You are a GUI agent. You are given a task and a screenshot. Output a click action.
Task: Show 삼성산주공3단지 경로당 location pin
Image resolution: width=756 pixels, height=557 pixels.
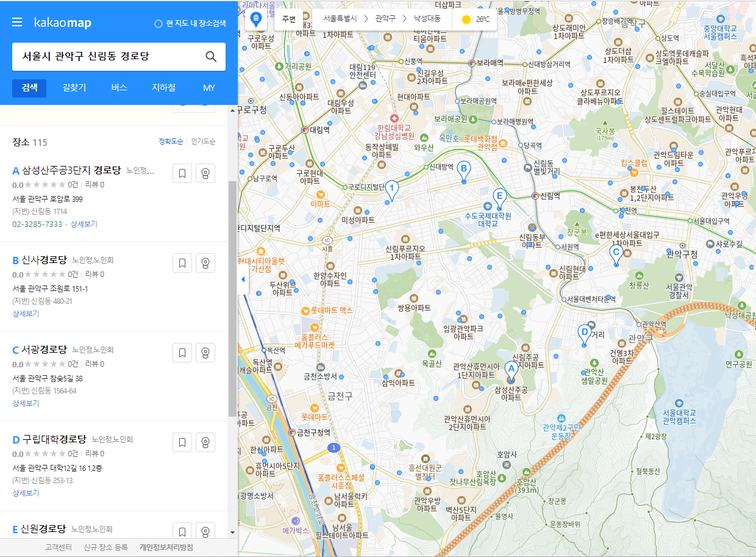(205, 173)
